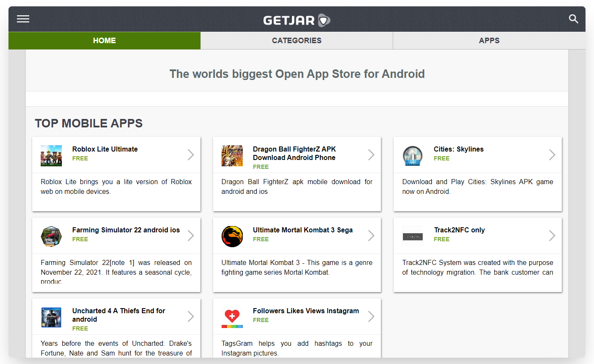
Task: Expand the Cities: Skylines card chevron
Action: [552, 155]
